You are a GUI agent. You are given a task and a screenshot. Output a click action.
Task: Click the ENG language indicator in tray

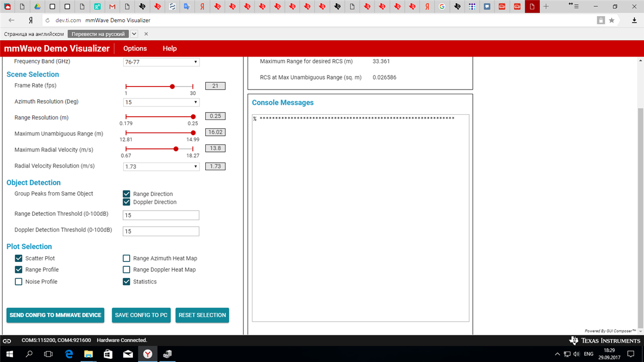pos(589,354)
